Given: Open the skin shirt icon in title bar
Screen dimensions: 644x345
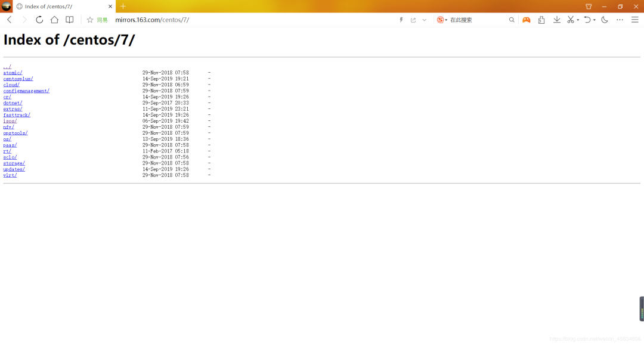Looking at the screenshot, I should (589, 7).
